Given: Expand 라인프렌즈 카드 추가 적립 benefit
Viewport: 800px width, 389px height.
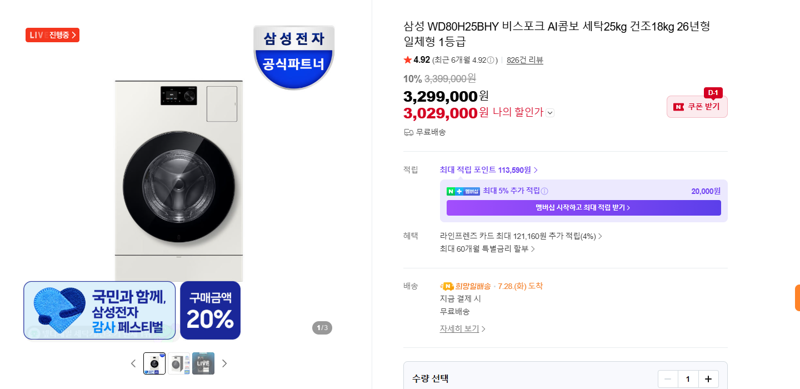Looking at the screenshot, I should pos(521,236).
